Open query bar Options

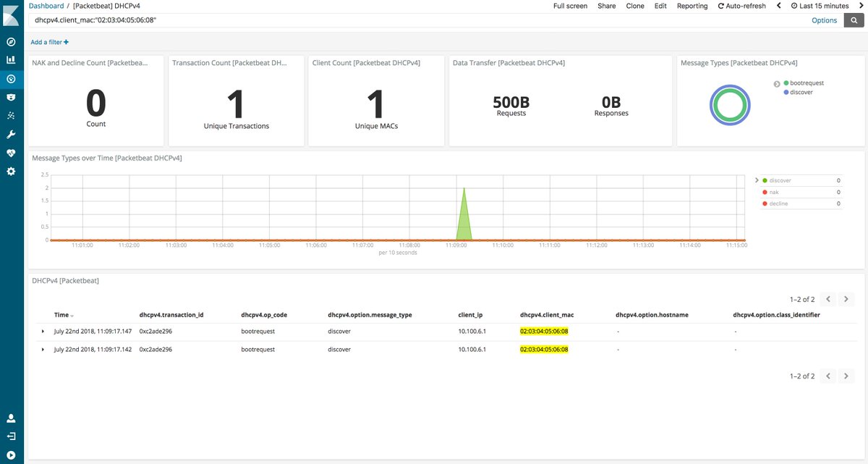[x=824, y=20]
